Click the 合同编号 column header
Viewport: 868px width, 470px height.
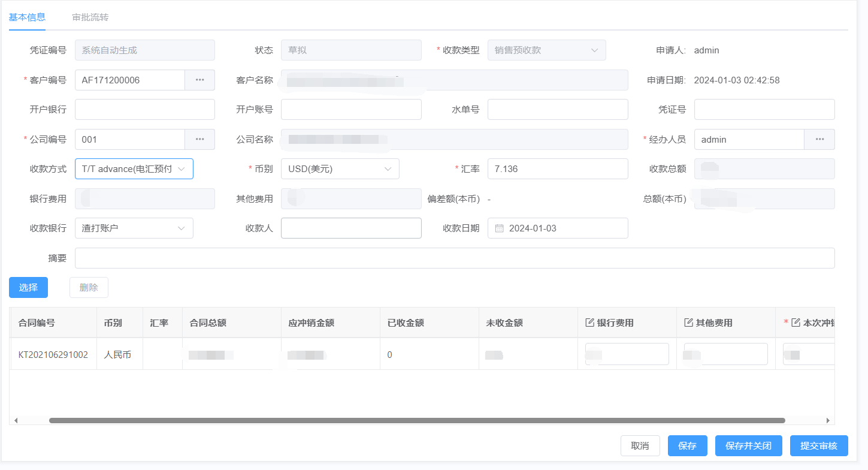53,323
